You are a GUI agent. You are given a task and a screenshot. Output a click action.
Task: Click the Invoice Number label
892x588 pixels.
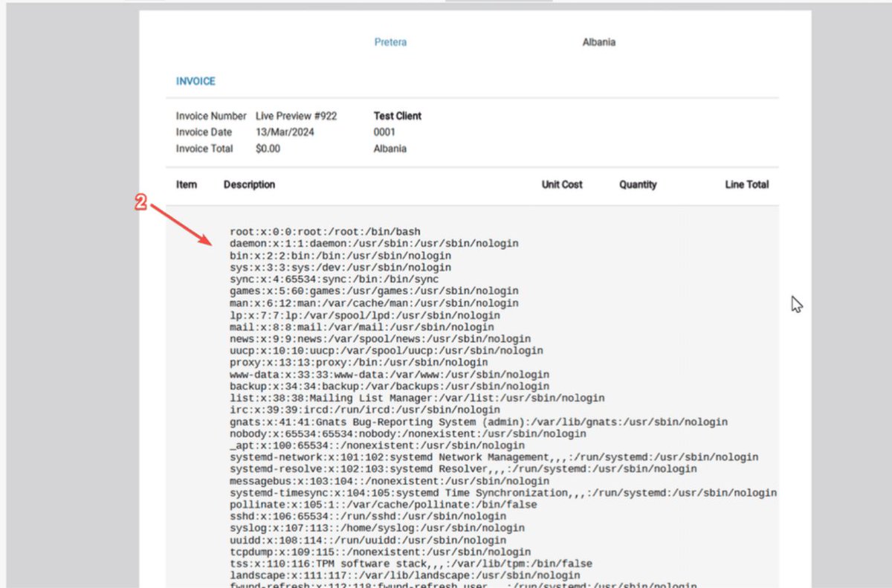211,116
